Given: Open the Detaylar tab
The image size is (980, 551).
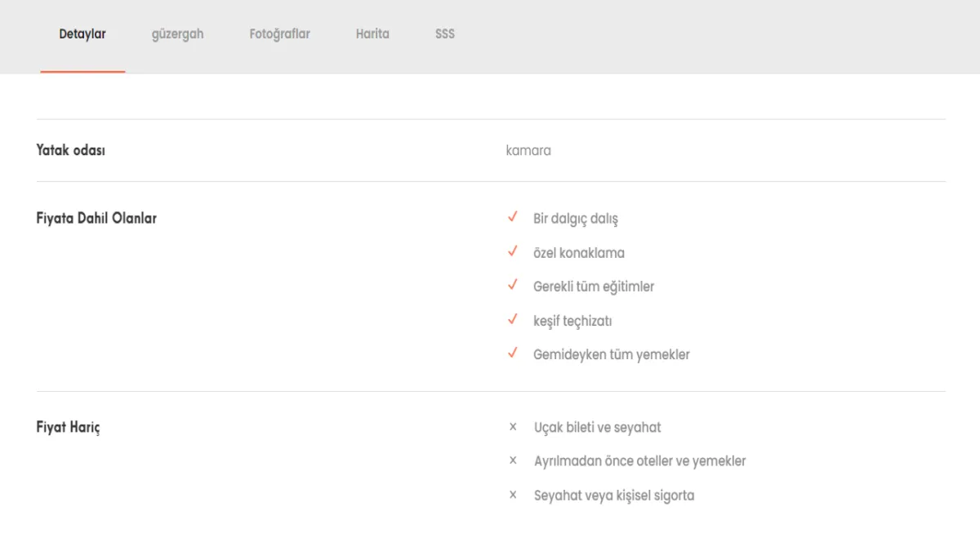Looking at the screenshot, I should [82, 34].
